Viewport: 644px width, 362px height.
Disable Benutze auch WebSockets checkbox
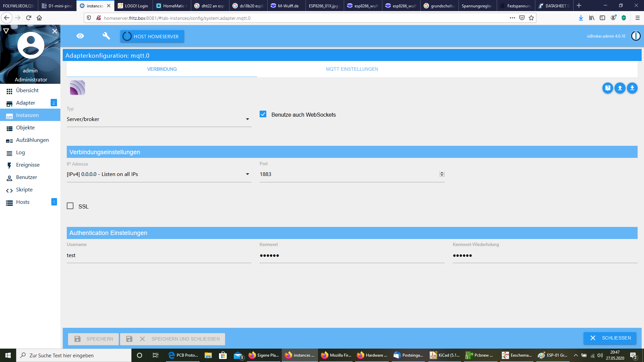tap(263, 114)
